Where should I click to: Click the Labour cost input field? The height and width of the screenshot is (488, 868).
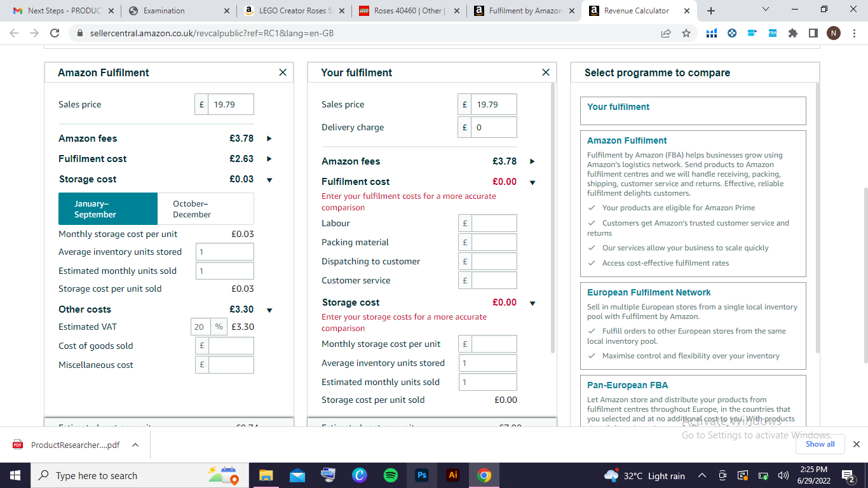(x=494, y=223)
